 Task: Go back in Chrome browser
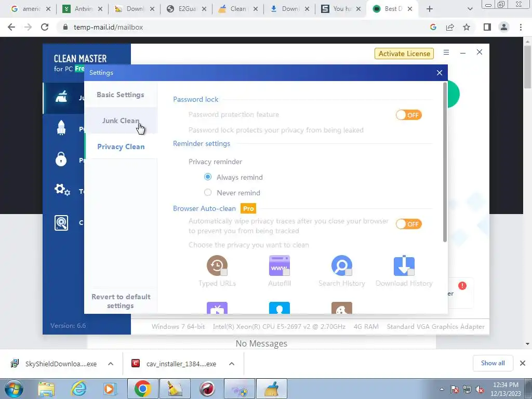point(11,27)
